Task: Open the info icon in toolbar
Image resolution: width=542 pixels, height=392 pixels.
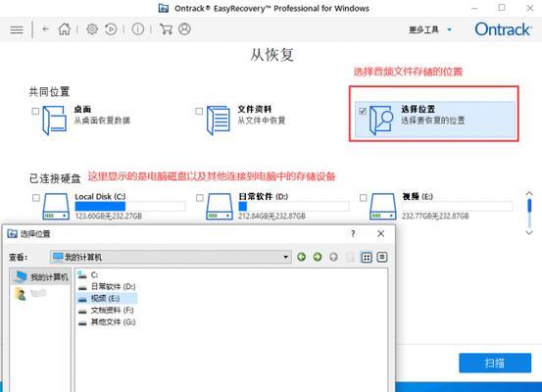Action: point(138,29)
